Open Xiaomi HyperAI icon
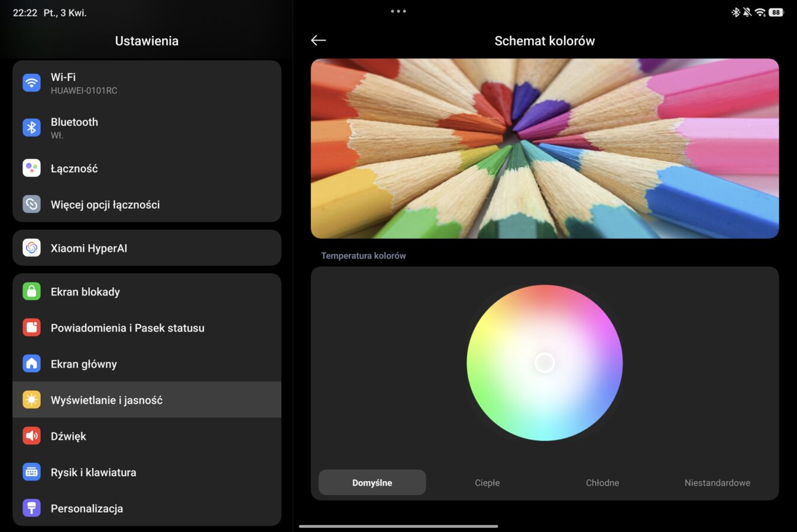Viewport: 797px width, 532px height. click(x=31, y=248)
